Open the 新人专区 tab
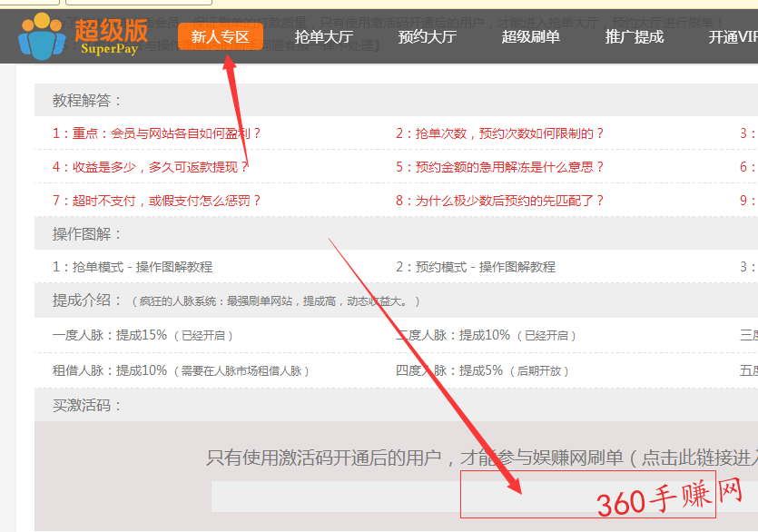This screenshot has height=532, width=758. click(x=221, y=37)
